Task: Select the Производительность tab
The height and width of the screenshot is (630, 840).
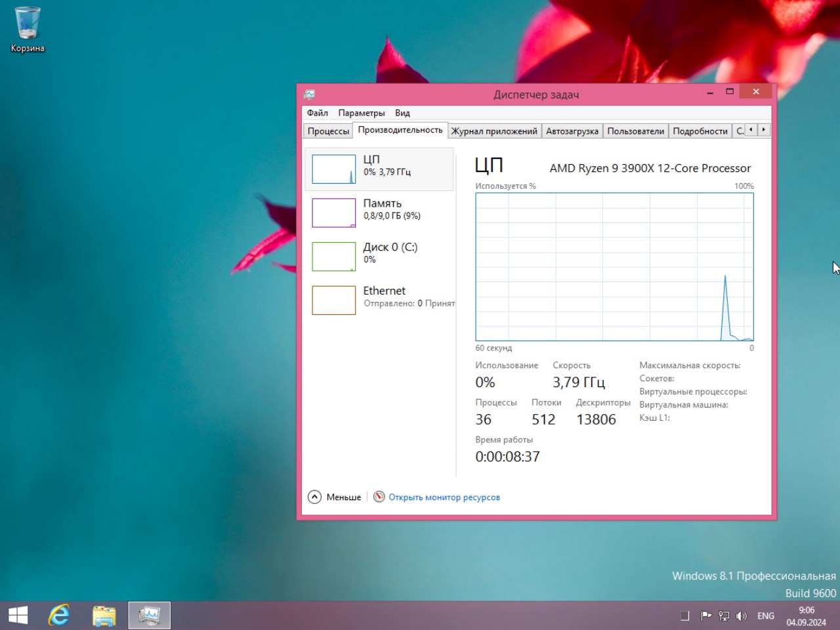Action: 400,130
